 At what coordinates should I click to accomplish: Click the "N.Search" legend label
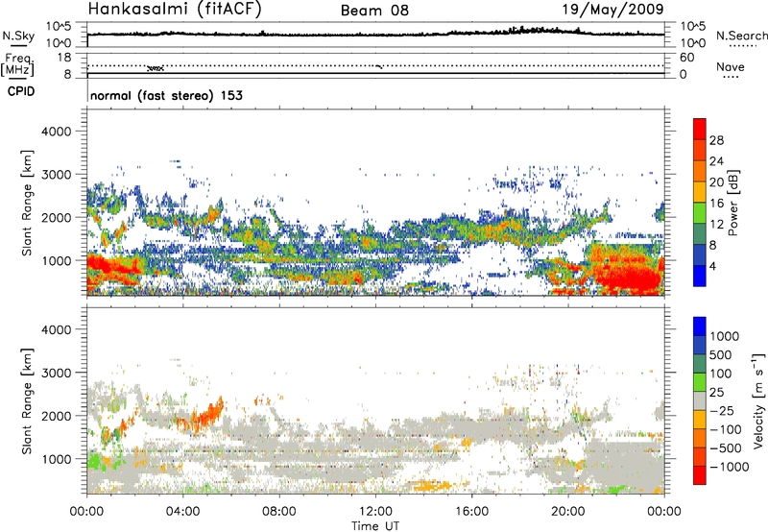pyautogui.click(x=741, y=36)
